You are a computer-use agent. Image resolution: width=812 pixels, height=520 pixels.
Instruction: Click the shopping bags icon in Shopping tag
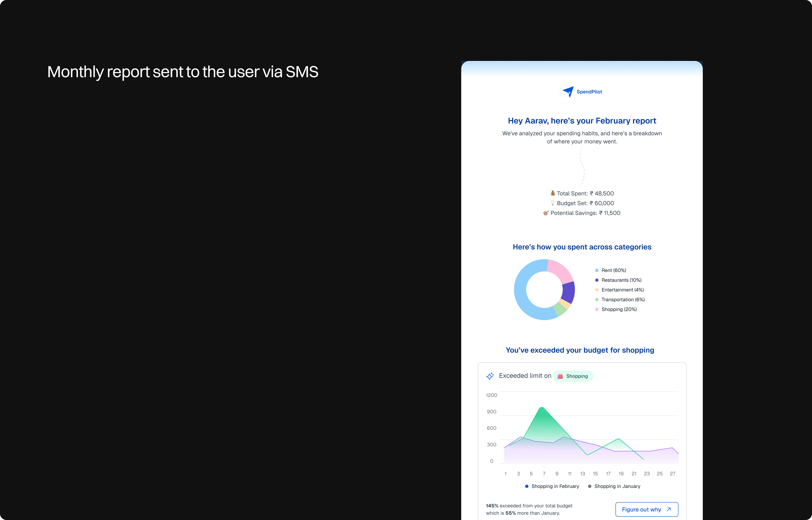tap(560, 376)
